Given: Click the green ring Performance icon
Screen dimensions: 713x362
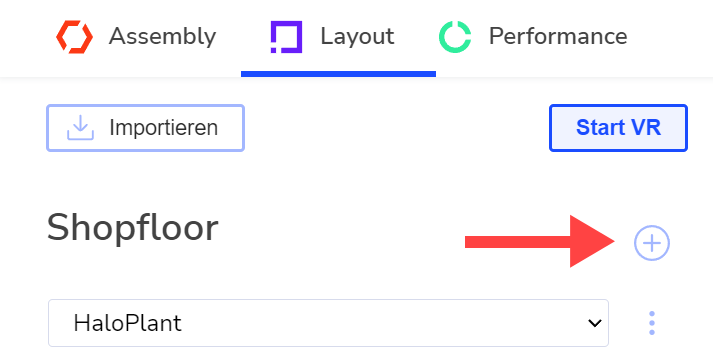Looking at the screenshot, I should (455, 37).
